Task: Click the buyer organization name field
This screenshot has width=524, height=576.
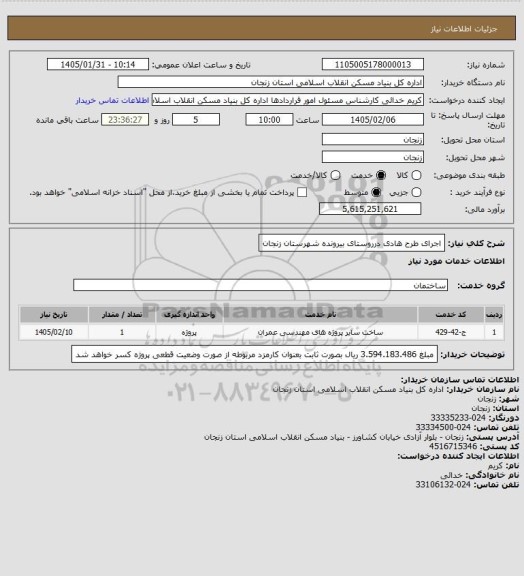Action: click(x=270, y=82)
